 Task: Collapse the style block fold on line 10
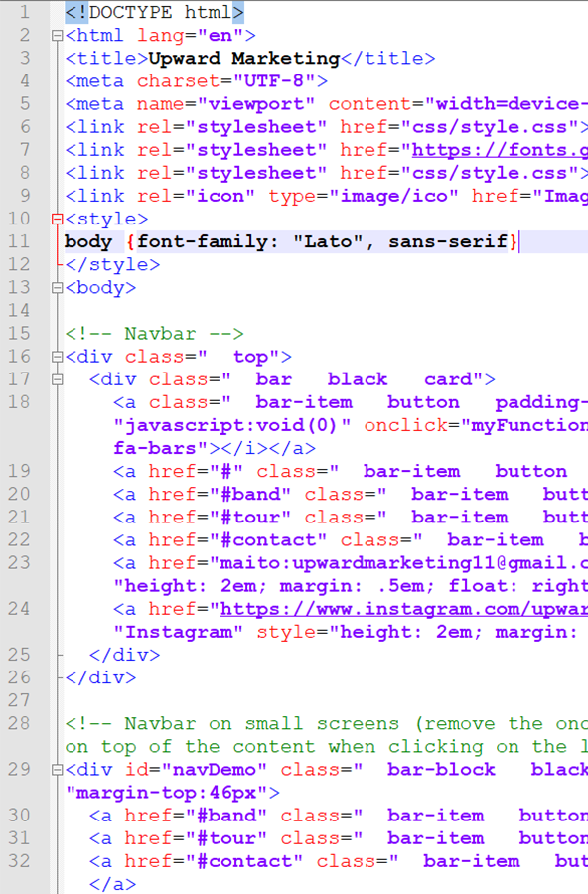[x=57, y=219]
